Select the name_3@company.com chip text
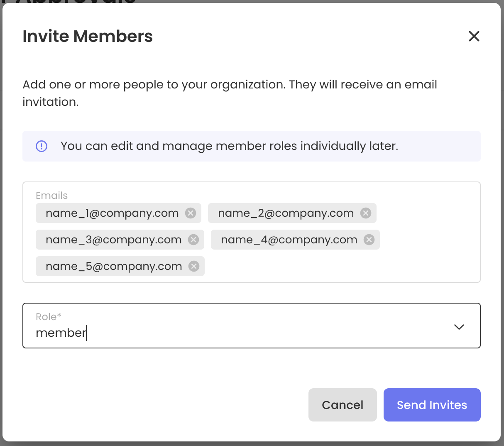Screen dimensions: 504x446 click(x=113, y=240)
